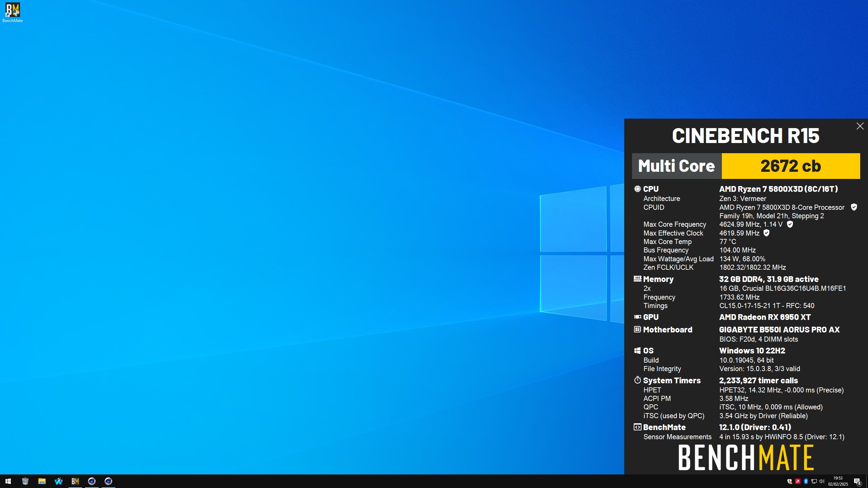Open the blue W splash taskbar app
The image size is (868, 488).
58,481
